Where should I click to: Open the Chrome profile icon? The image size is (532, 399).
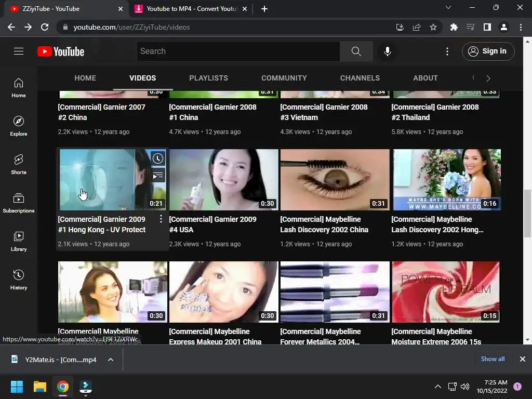click(504, 27)
